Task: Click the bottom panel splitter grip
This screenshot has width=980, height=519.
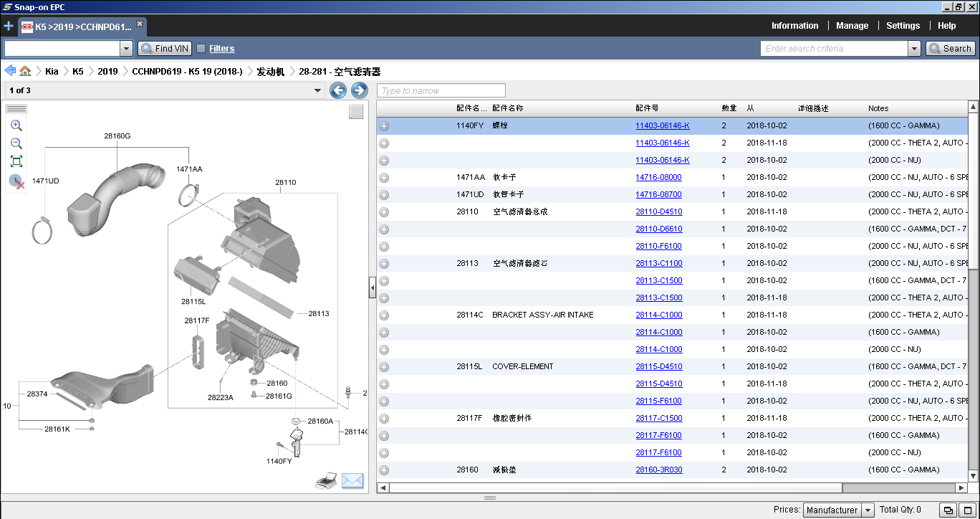Action: click(x=490, y=497)
